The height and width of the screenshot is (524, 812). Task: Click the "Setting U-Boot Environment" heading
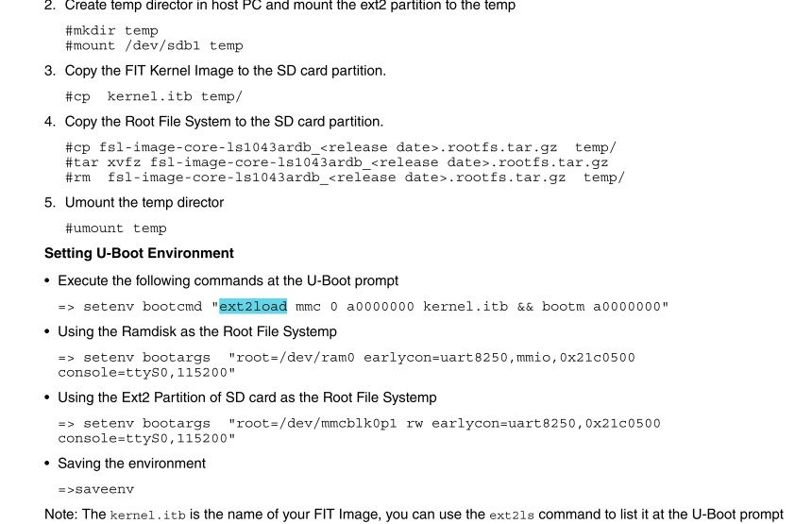coord(139,254)
